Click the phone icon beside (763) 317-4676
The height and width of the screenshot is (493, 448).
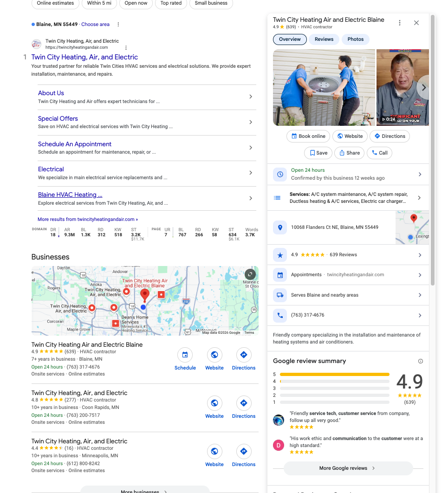click(x=280, y=315)
